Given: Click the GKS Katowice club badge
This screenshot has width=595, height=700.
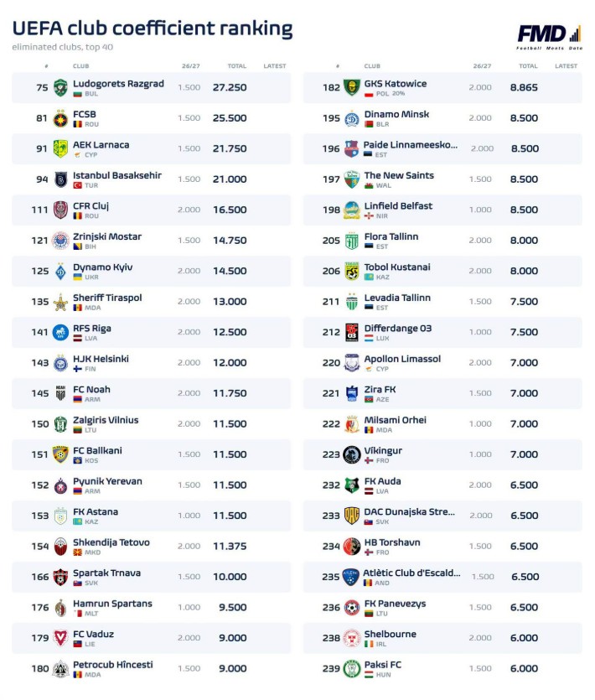Looking at the screenshot, I should [x=352, y=87].
